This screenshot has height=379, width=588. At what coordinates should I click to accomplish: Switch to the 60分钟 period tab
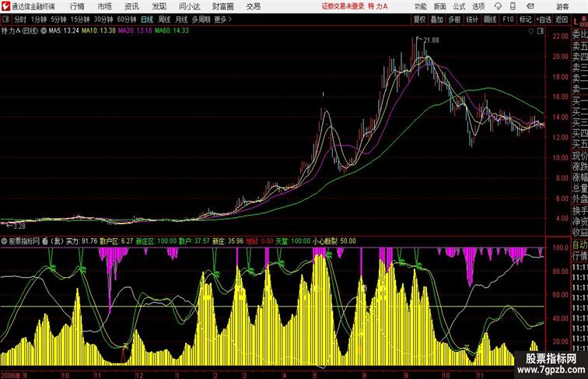[x=127, y=19]
